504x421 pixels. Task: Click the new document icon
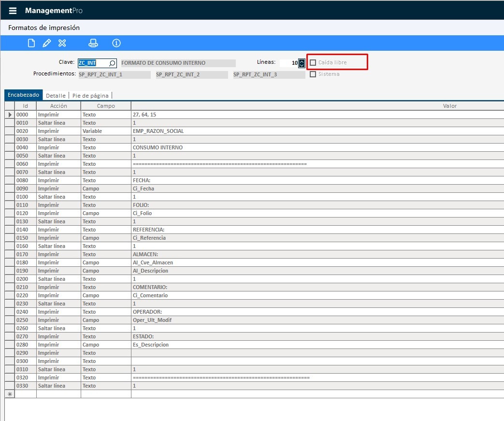click(31, 43)
